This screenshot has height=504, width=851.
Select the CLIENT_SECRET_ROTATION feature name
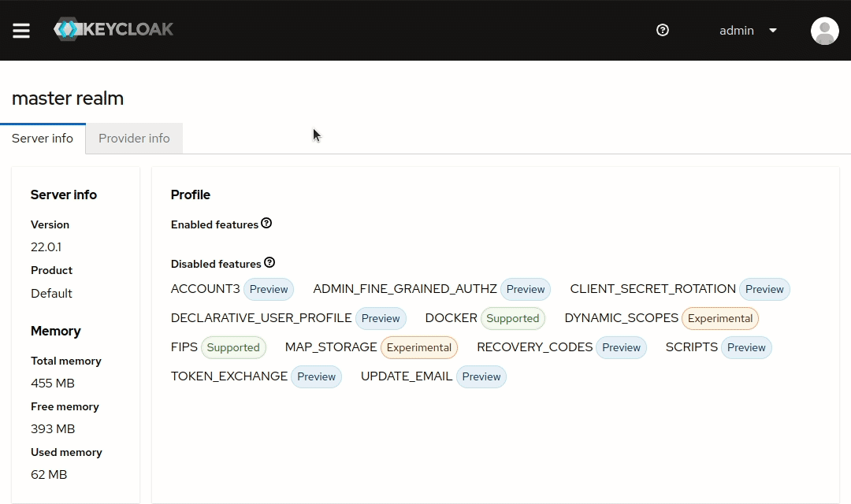[653, 289]
